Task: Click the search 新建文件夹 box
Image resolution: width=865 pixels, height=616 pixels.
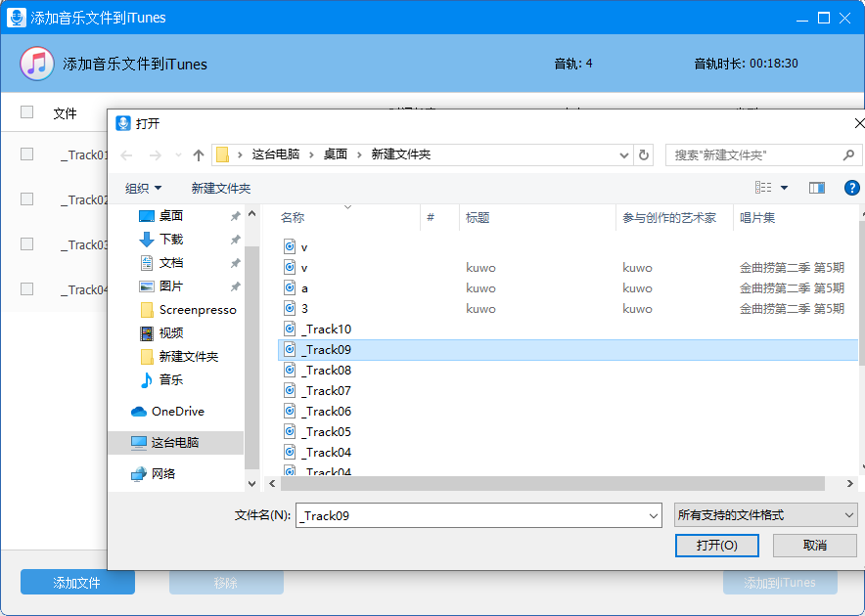Action: [x=763, y=154]
